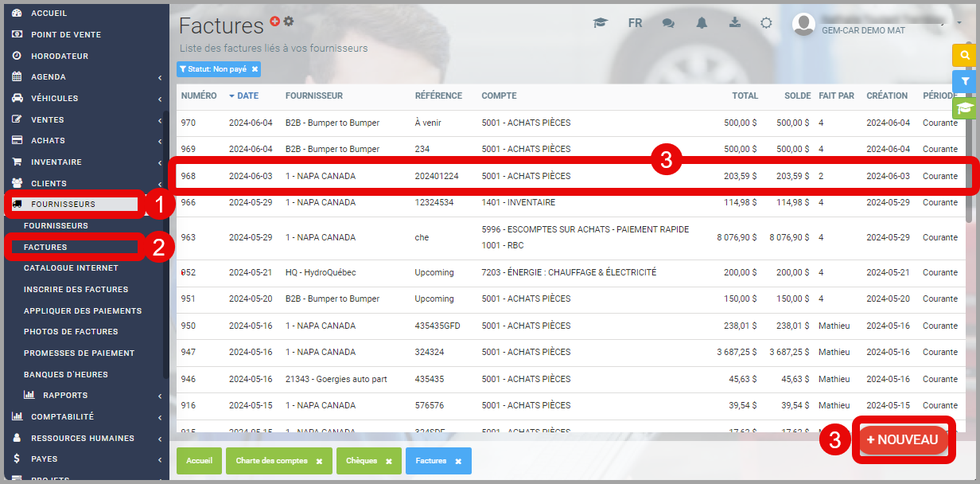The width and height of the screenshot is (980, 484).
Task: Close the Chèques tab
Action: pyautogui.click(x=389, y=461)
